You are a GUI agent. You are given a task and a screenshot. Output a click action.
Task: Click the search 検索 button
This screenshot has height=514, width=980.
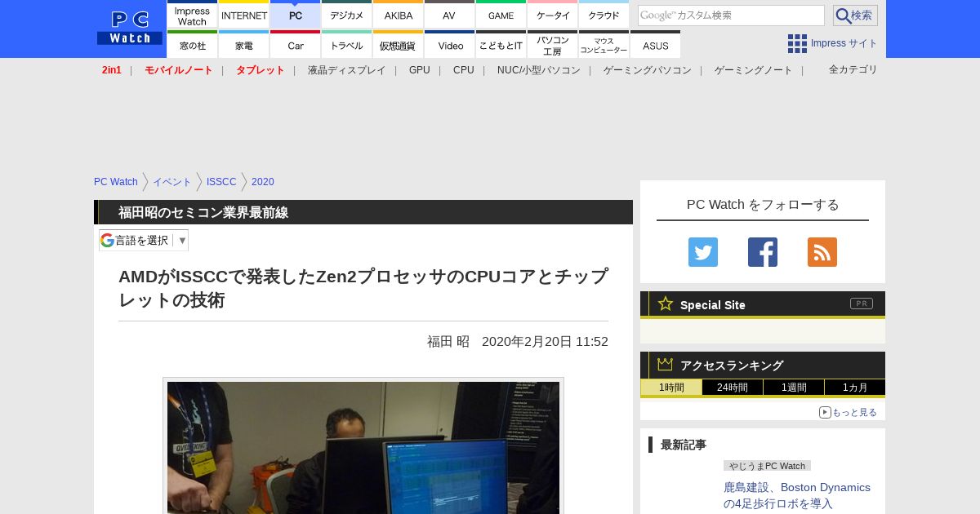[855, 16]
